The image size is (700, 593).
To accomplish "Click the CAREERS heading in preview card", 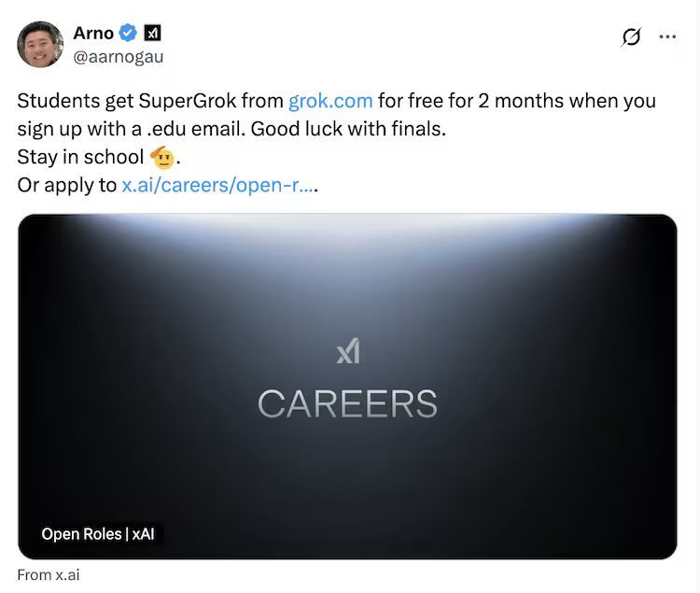I will coord(347,404).
